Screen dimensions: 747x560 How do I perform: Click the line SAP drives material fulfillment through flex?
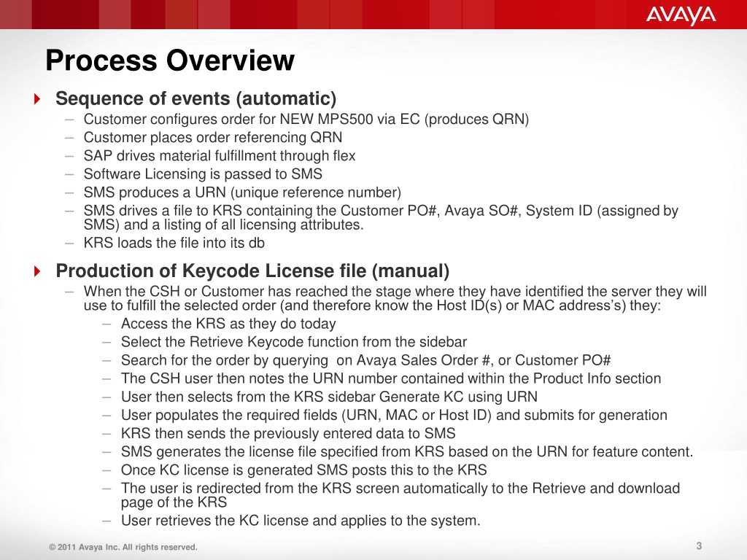pos(220,156)
